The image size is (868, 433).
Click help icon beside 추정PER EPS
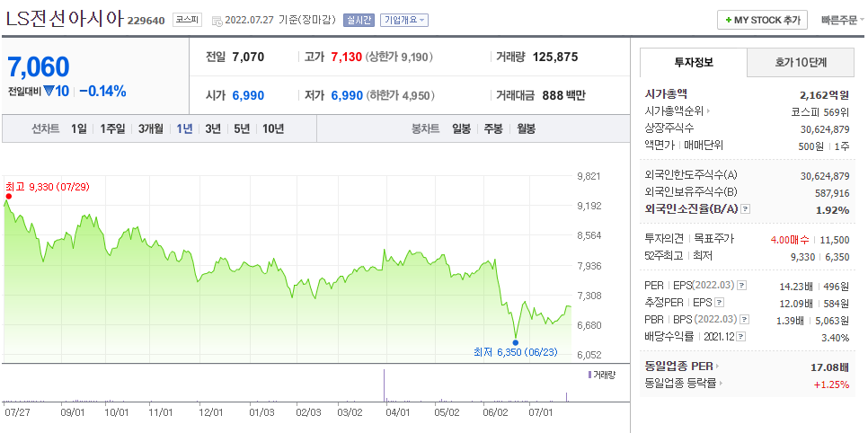[719, 303]
